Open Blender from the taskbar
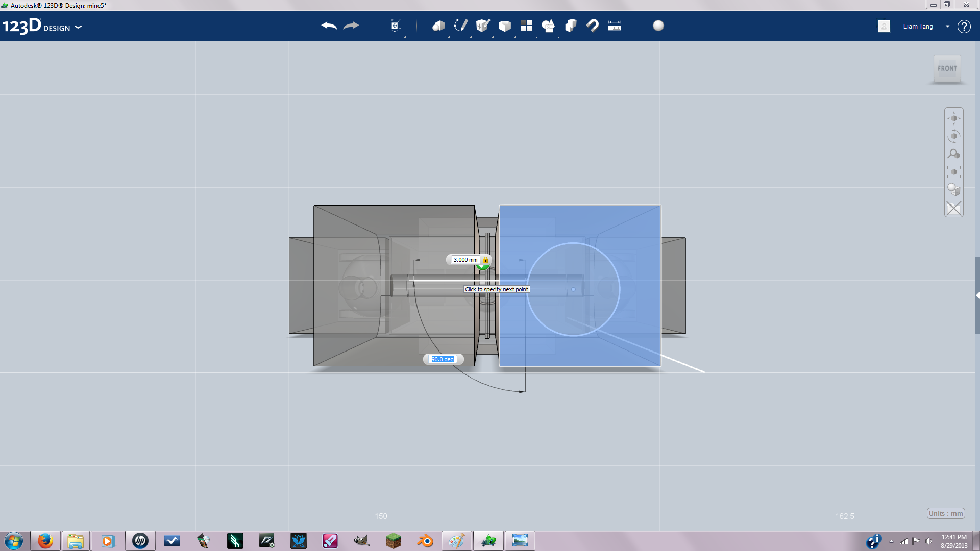Viewport: 980px width, 551px height. pos(425,541)
